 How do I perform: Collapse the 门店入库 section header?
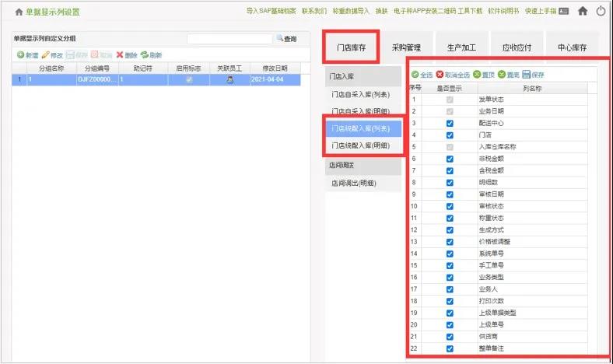point(363,76)
